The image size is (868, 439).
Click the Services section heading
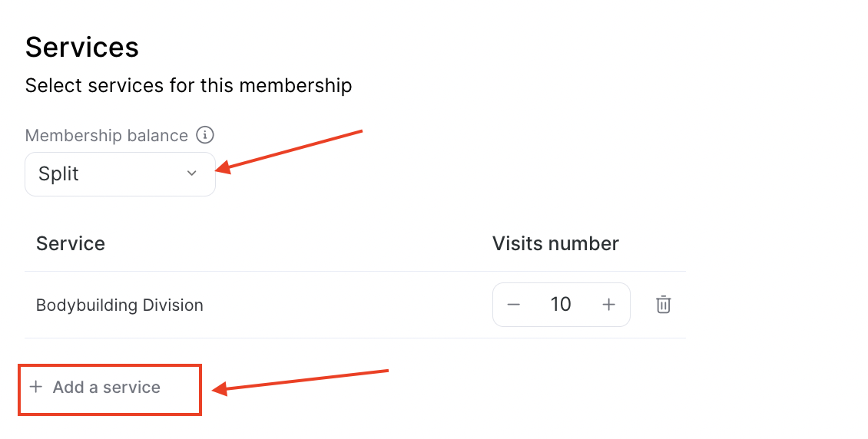click(x=82, y=47)
